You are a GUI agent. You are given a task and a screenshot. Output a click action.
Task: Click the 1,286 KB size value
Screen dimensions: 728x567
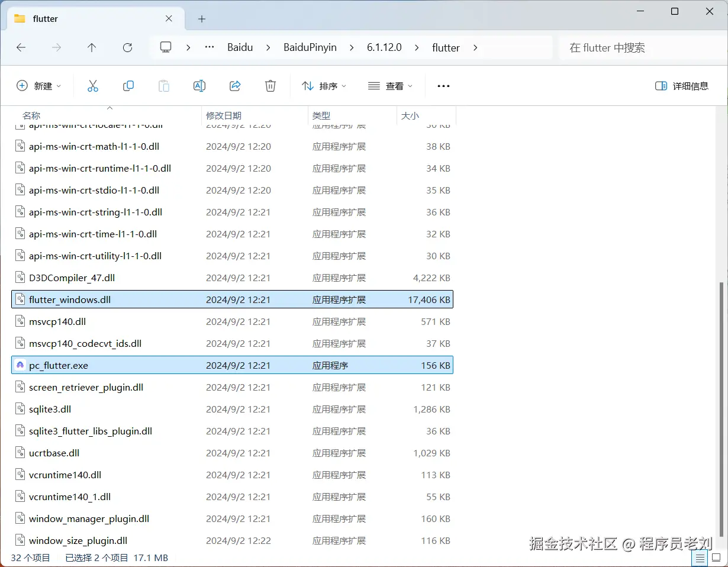pyautogui.click(x=432, y=409)
